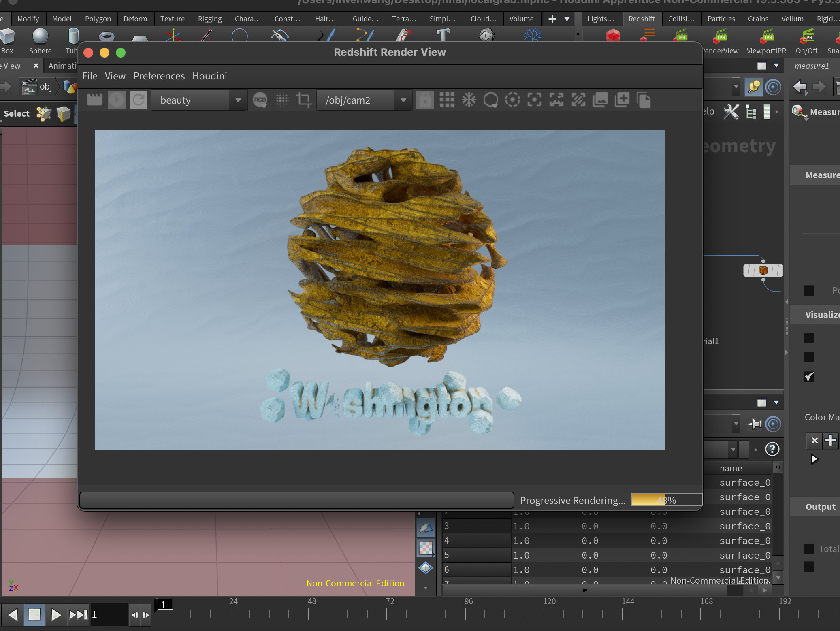Toggle the checked Visualize checkbox
Image resolution: width=840 pixels, height=631 pixels.
pyautogui.click(x=809, y=377)
